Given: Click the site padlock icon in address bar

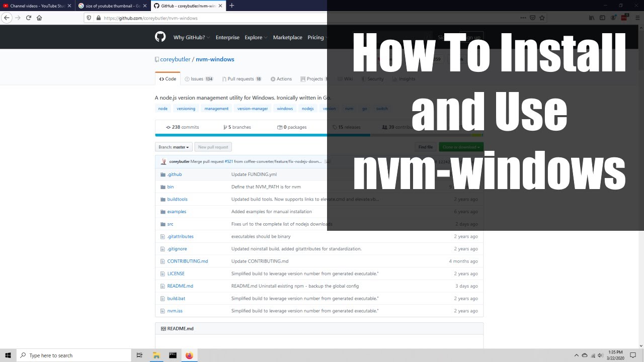Looking at the screenshot, I should (x=98, y=18).
